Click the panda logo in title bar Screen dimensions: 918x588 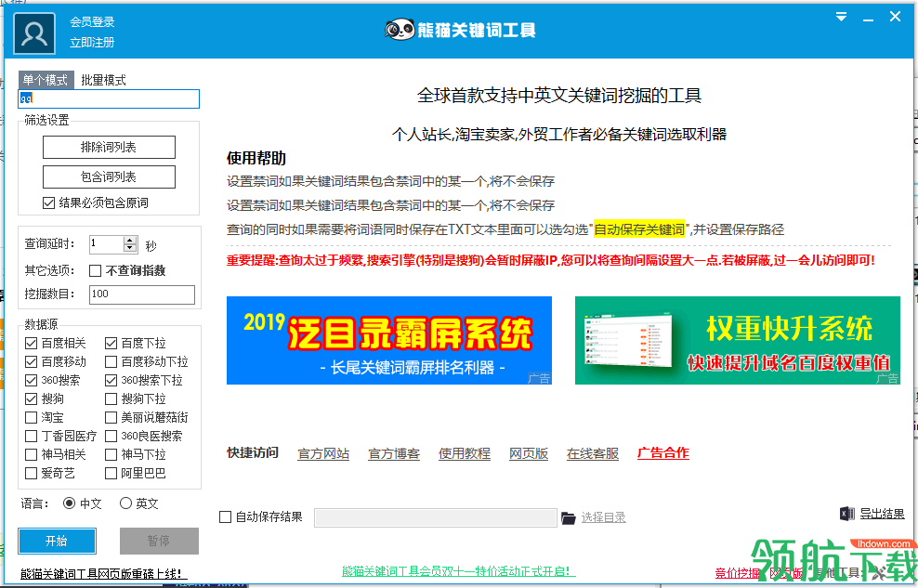click(400, 29)
